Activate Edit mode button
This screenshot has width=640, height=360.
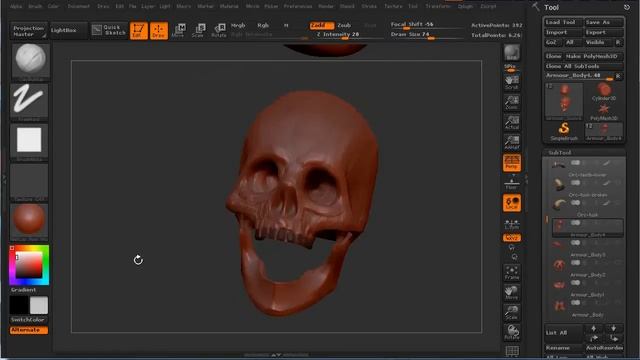[139, 31]
